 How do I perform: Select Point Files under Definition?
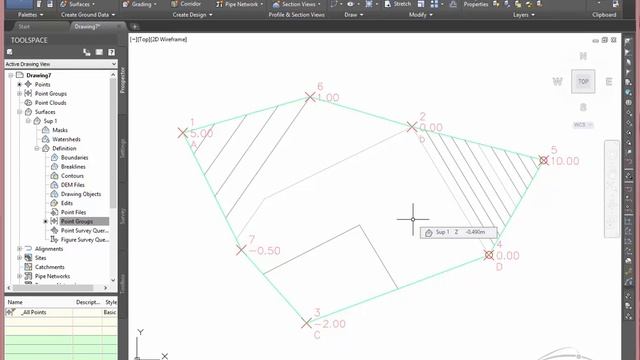pos(73,212)
